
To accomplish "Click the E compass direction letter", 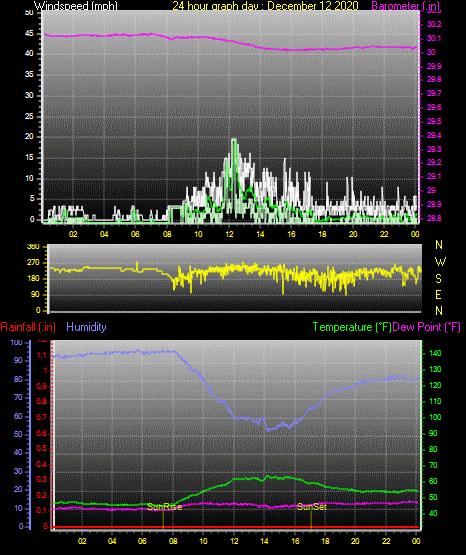I will tap(438, 294).
